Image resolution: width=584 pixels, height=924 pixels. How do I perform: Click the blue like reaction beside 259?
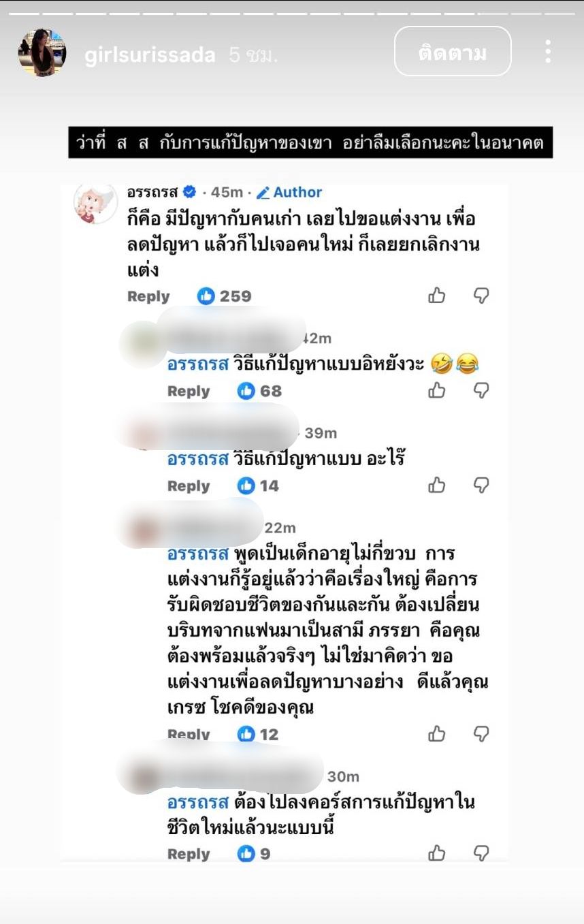[206, 296]
